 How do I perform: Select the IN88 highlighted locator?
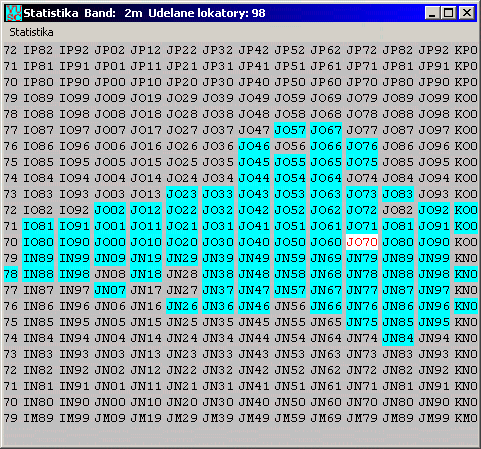(x=38, y=274)
